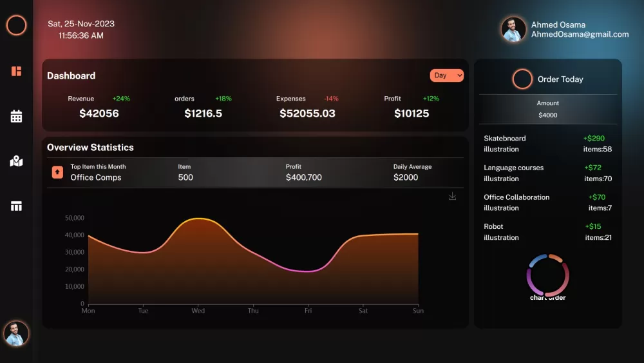The width and height of the screenshot is (644, 363).
Task: Click the +$15 order amount
Action: tap(593, 226)
